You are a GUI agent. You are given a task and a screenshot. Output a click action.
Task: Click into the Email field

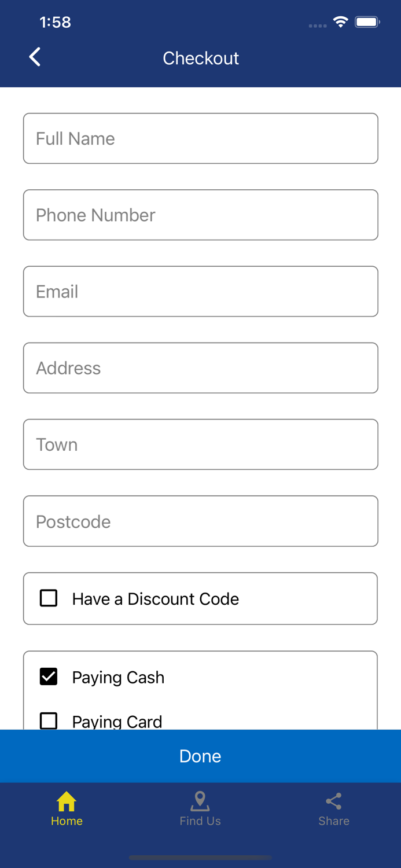point(201,292)
